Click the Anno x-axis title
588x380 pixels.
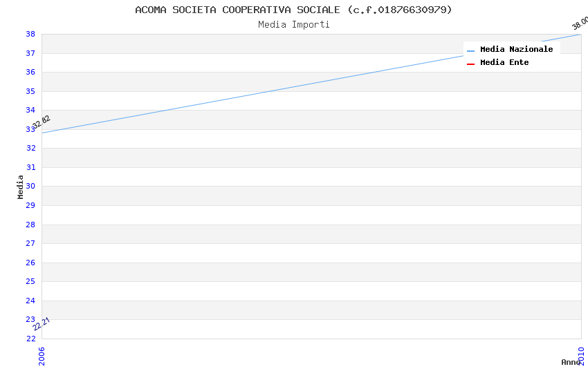click(571, 362)
